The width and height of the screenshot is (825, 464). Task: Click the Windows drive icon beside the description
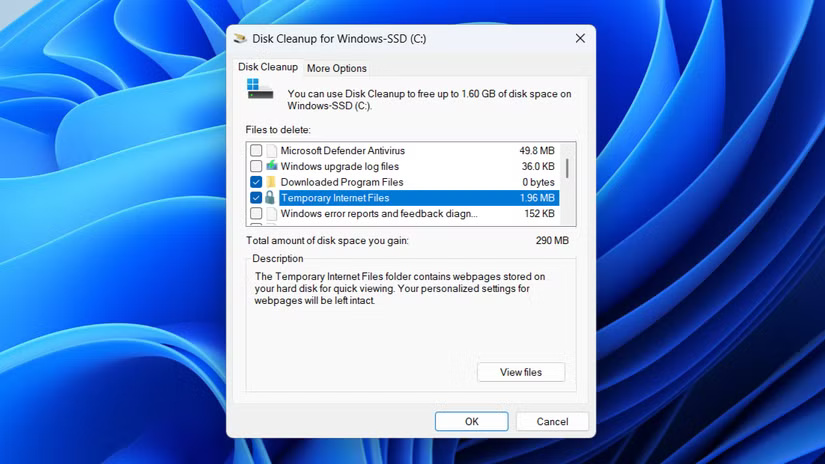coord(260,89)
